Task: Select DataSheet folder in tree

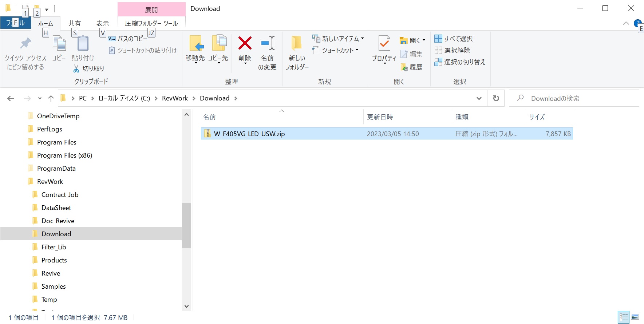Action: [x=56, y=208]
